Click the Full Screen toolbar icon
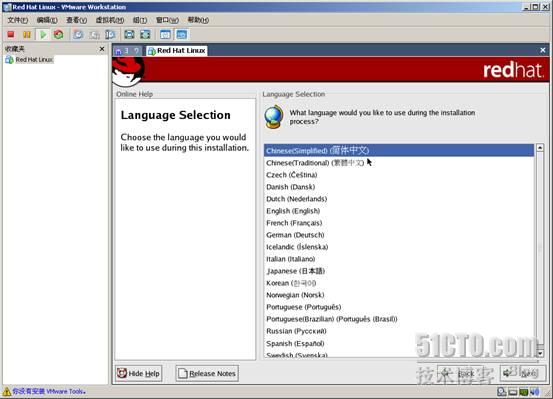The width and height of the screenshot is (553, 399). click(x=129, y=35)
